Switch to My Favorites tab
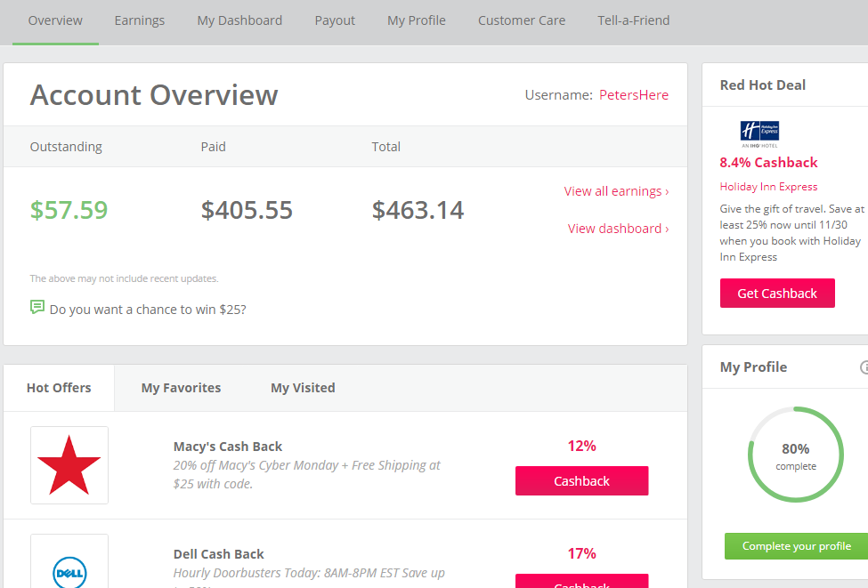The height and width of the screenshot is (588, 868). (181, 388)
